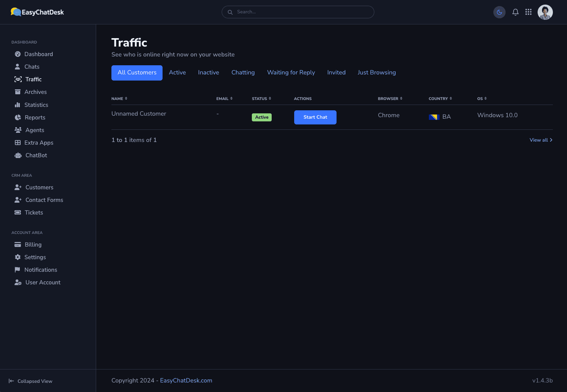Start chat with Unnamed Customer
This screenshot has height=392, width=567.
[x=315, y=117]
